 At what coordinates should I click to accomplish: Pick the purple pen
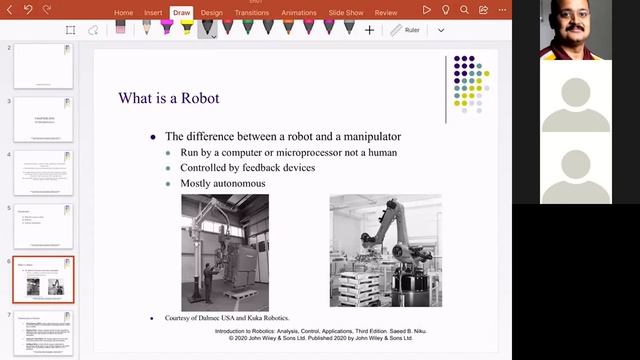(329, 27)
